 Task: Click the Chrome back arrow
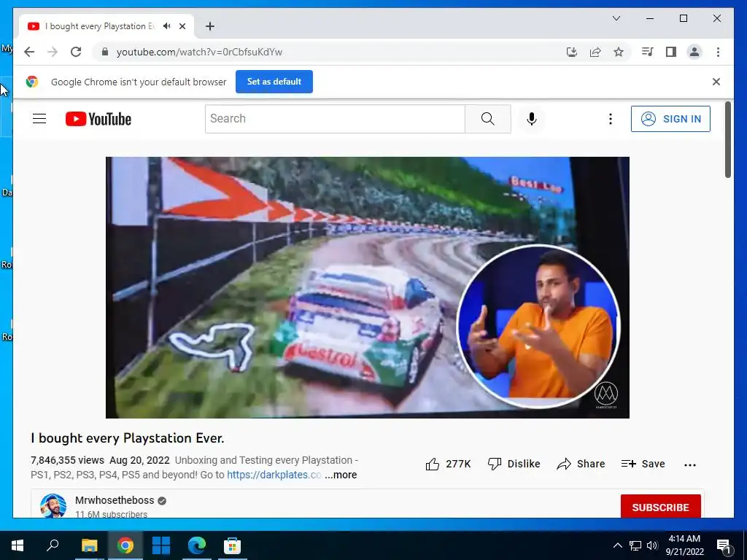click(x=29, y=52)
